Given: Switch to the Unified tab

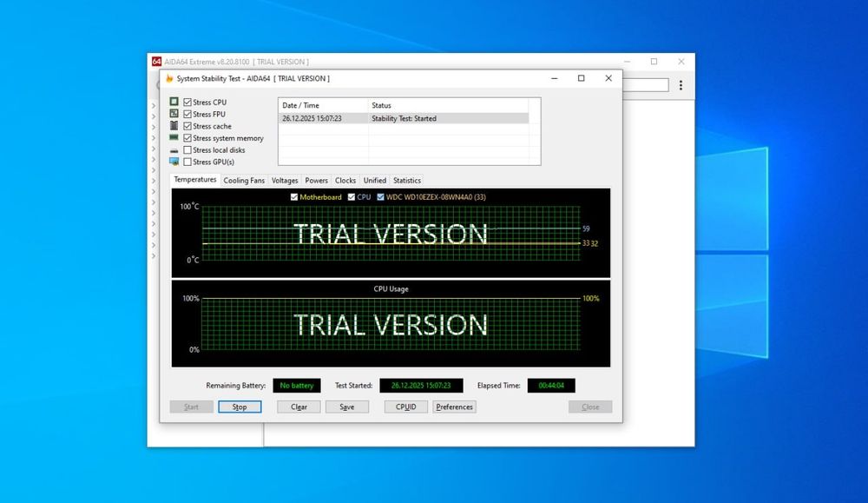Looking at the screenshot, I should [375, 181].
